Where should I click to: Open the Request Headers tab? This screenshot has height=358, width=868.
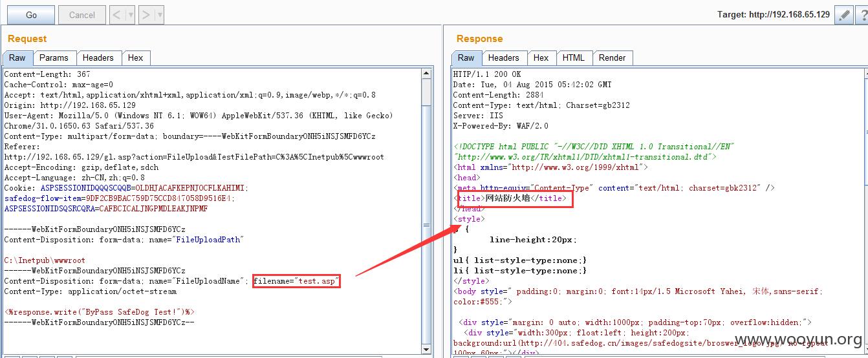tap(98, 58)
